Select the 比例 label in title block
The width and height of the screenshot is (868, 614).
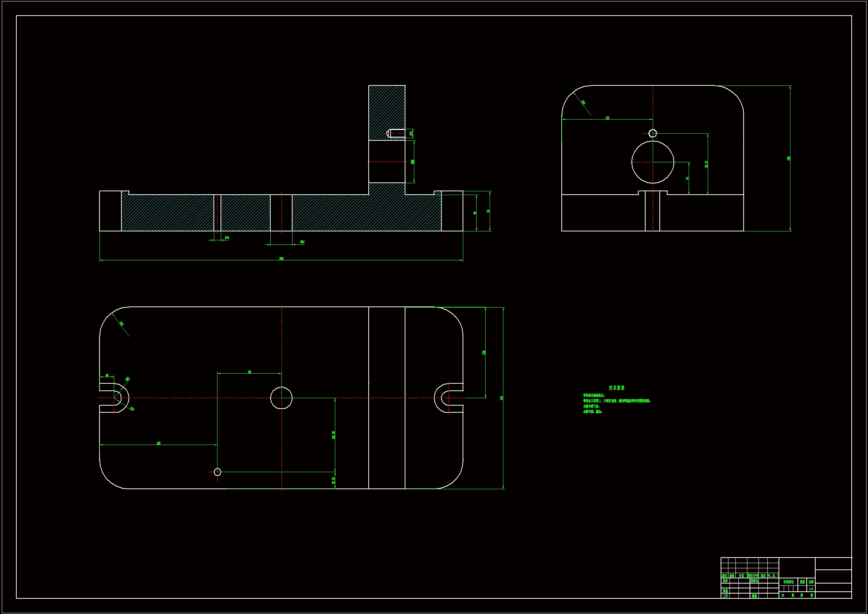(x=811, y=582)
